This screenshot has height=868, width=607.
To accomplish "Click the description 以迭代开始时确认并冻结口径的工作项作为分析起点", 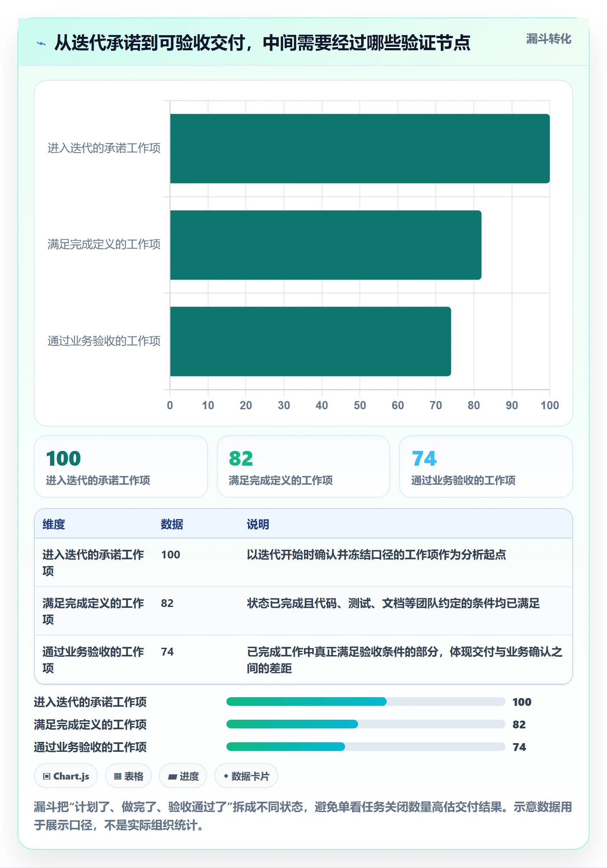I will [x=376, y=555].
